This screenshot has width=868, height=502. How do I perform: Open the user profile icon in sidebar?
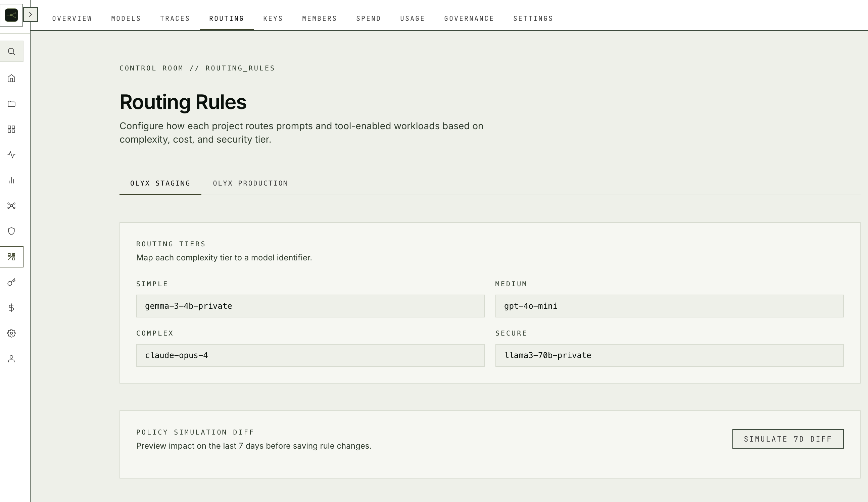pos(11,359)
